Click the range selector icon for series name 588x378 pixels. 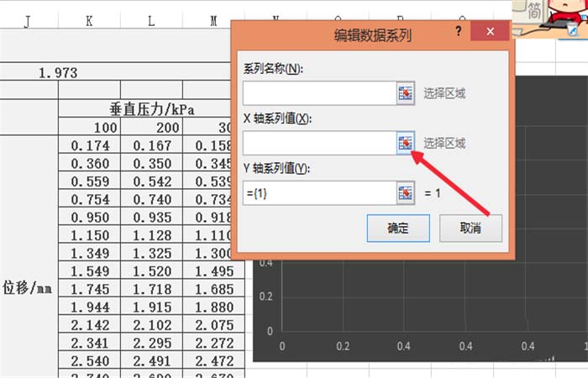406,93
